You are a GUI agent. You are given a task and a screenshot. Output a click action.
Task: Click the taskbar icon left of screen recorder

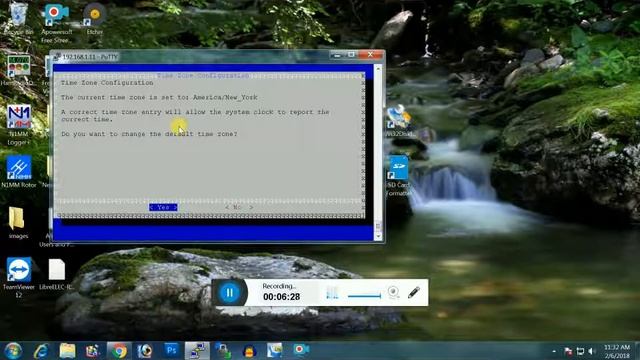pyautogui.click(x=275, y=350)
